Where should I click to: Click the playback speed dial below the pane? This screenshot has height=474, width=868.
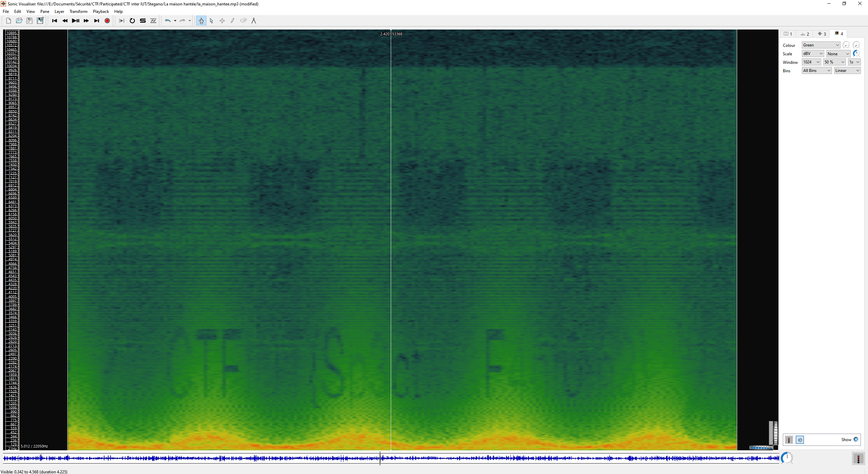point(787,458)
